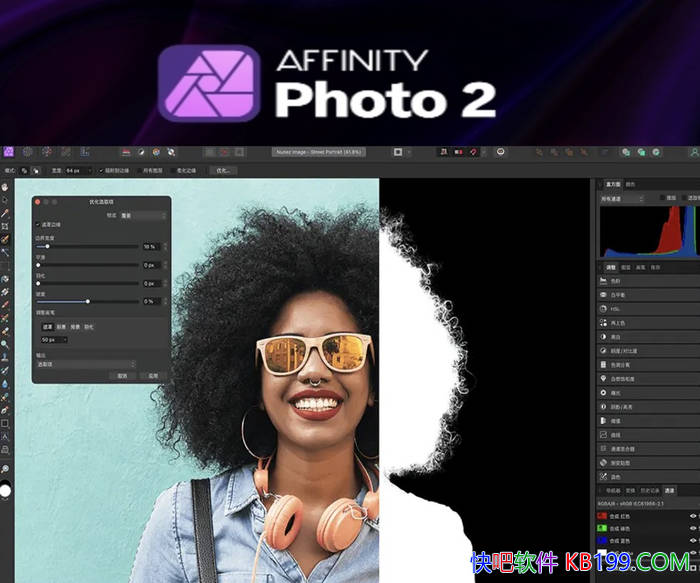This screenshot has width=700, height=583.
Task: Apply Auto White Balance from the toolbar
Action: pos(171,152)
